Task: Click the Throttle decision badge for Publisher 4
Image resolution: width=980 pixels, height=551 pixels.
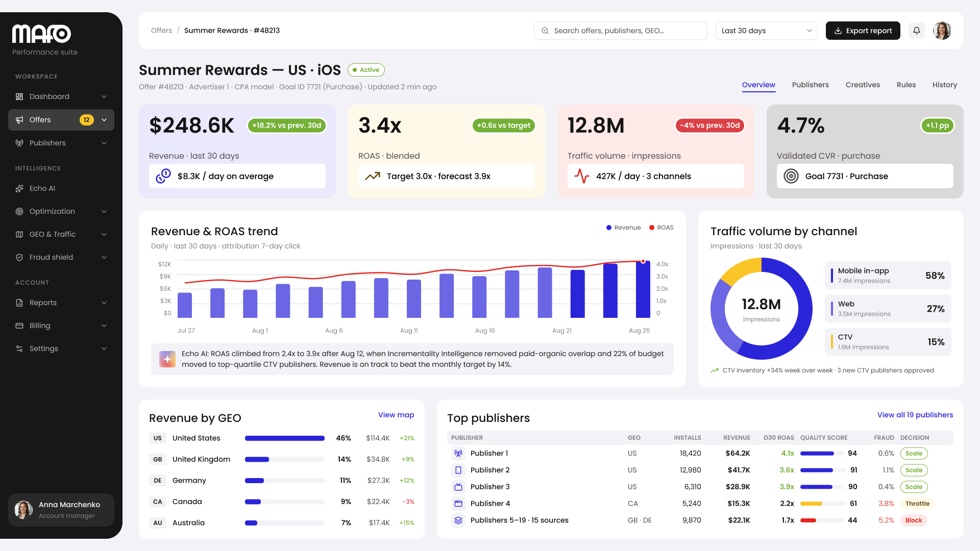Action: point(917,504)
